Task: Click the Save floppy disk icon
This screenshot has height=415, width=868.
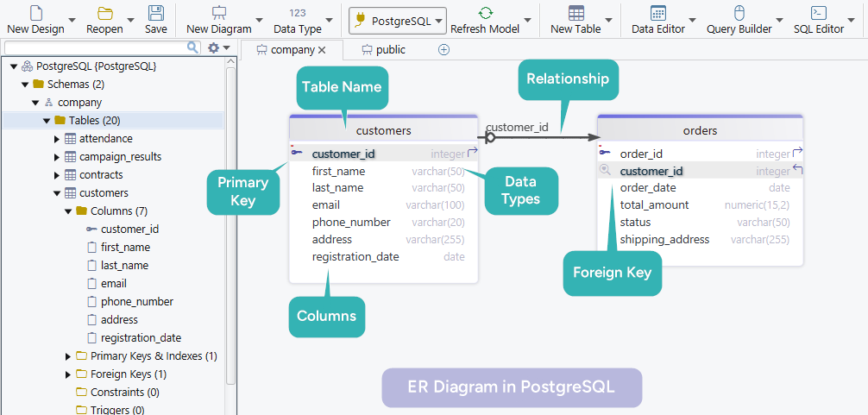Action: coord(156,13)
